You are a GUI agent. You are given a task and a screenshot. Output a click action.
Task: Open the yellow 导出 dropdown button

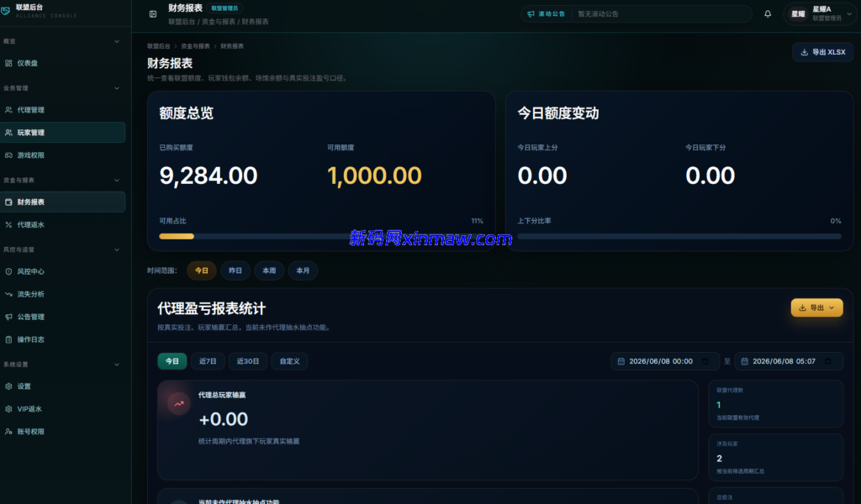click(816, 307)
